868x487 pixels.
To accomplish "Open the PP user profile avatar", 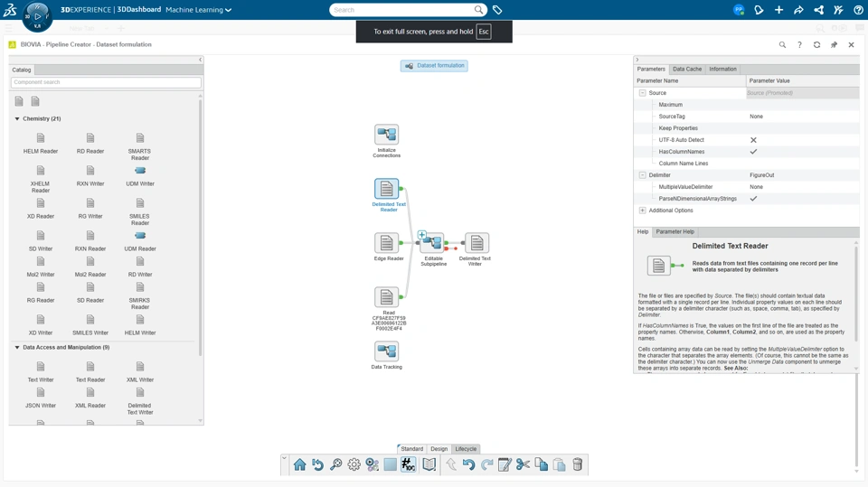I will pos(739,10).
